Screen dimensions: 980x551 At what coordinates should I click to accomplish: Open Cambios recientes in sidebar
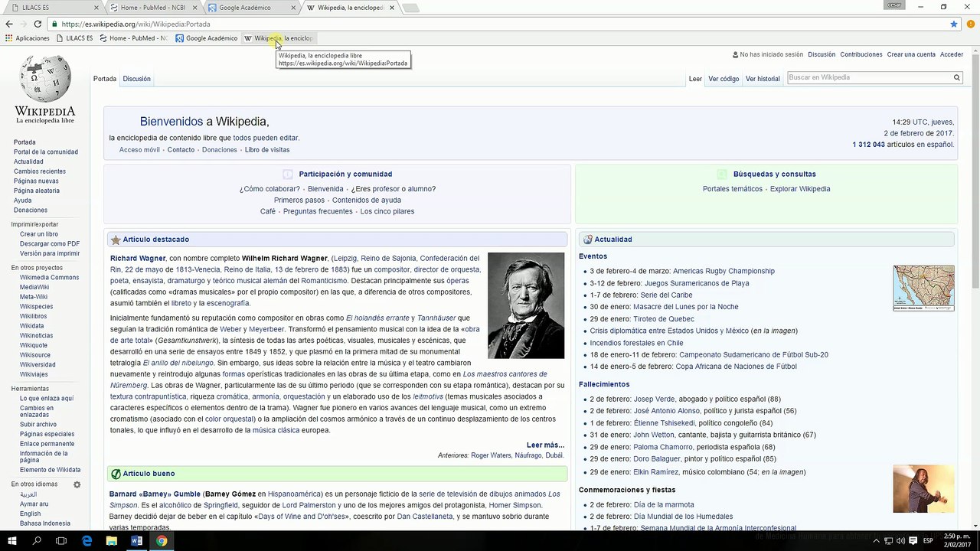tap(40, 171)
